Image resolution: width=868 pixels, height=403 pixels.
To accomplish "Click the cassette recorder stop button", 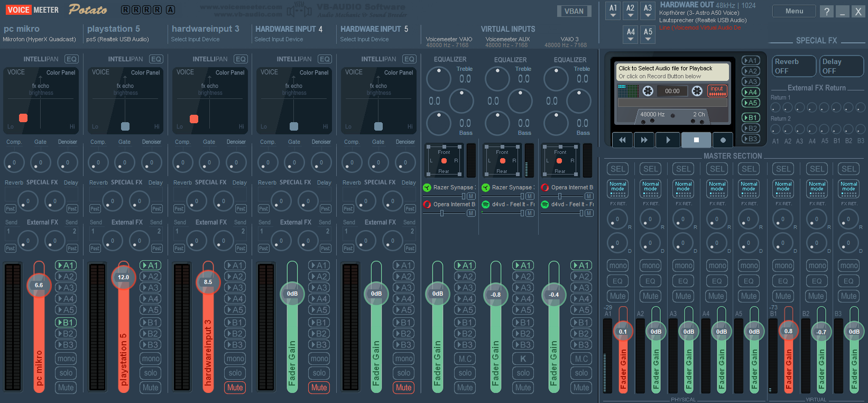I will click(x=696, y=140).
